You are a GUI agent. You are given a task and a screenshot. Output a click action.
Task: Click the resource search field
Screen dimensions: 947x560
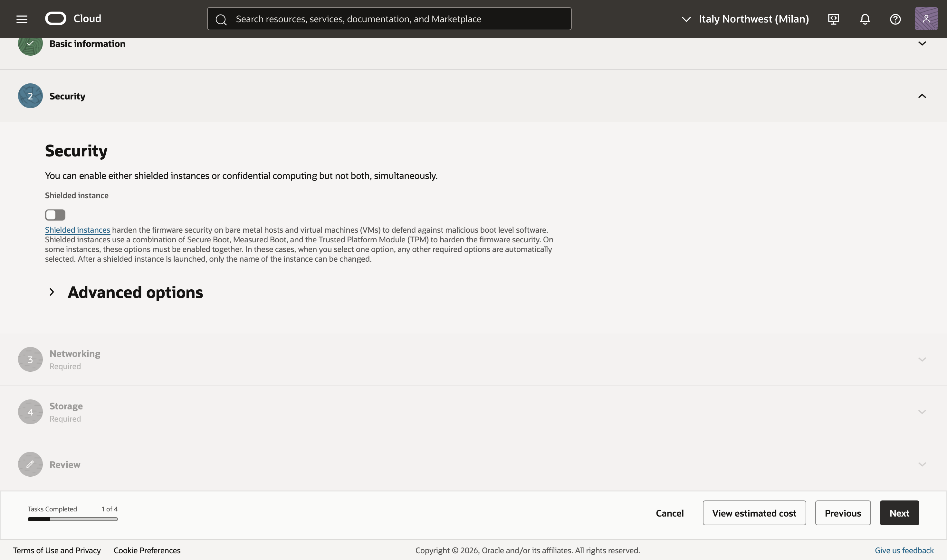pos(389,19)
